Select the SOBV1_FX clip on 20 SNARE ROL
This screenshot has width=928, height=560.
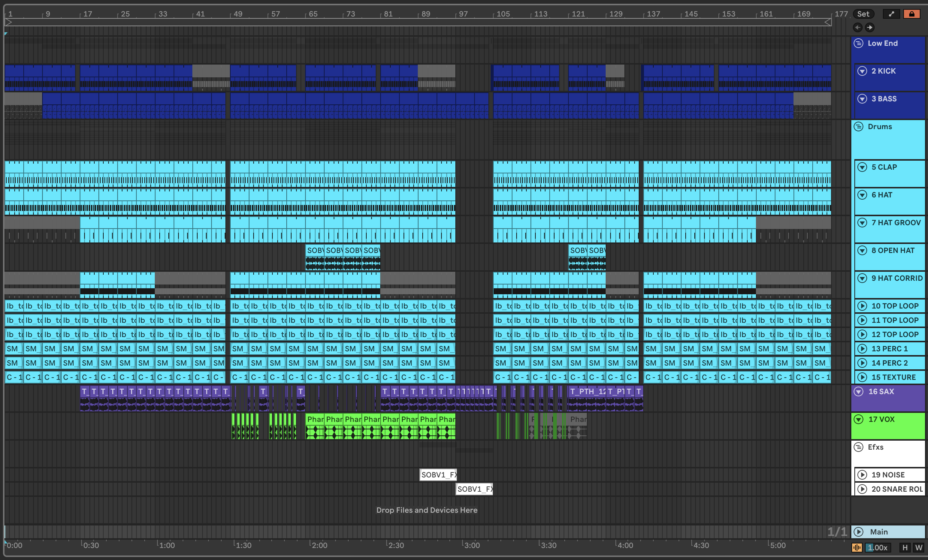pyautogui.click(x=474, y=489)
